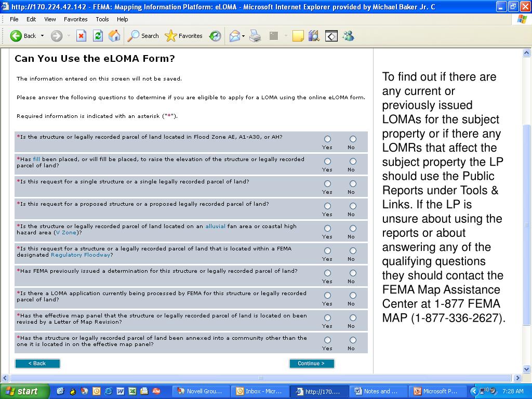The width and height of the screenshot is (532, 399).
Task: Select Yes for single structure request question
Action: [x=327, y=183]
